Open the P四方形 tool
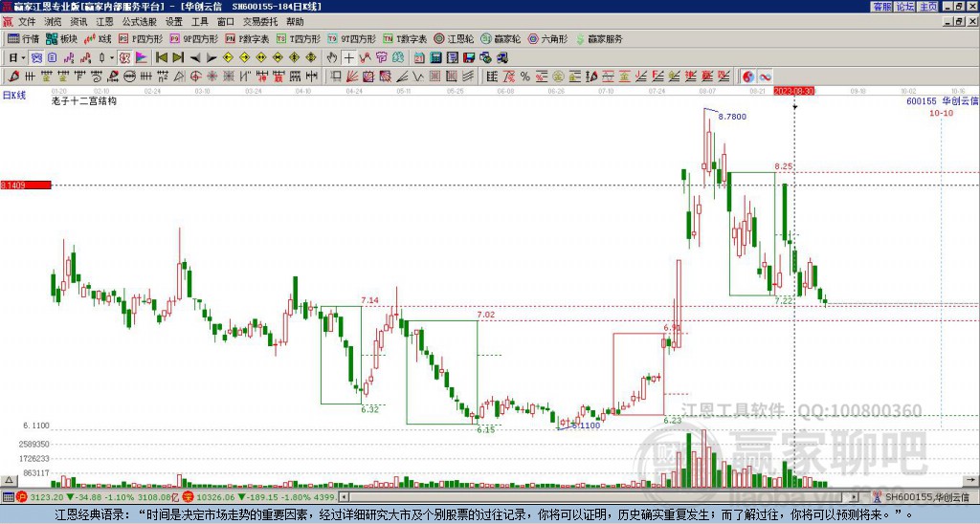The image size is (980, 524). click(x=141, y=38)
